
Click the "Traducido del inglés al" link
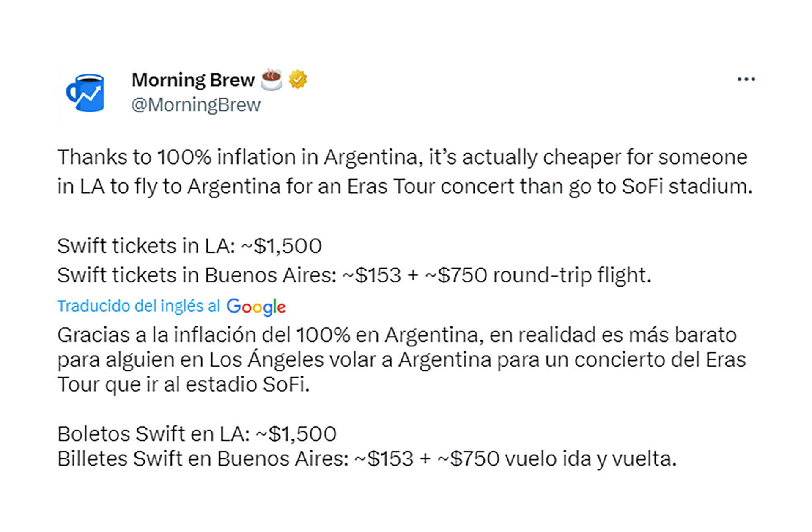point(139,306)
